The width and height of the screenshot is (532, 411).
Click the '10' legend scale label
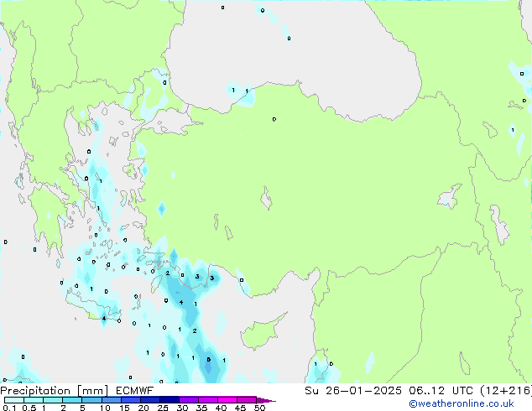105,408
